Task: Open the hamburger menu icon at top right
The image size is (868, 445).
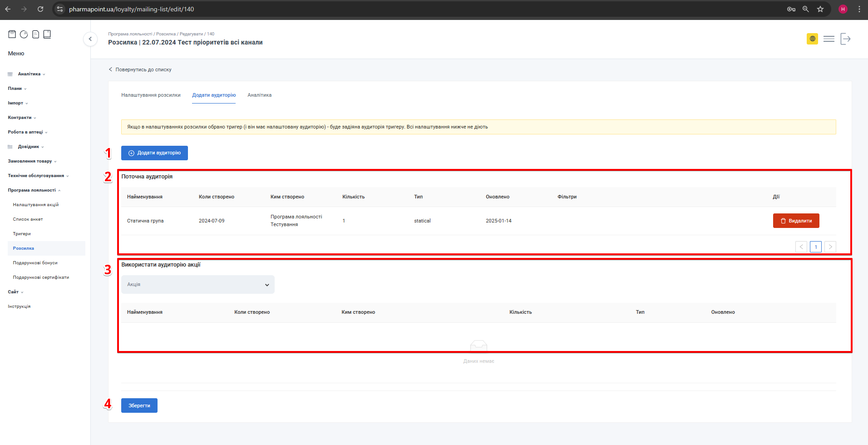Action: tap(829, 39)
